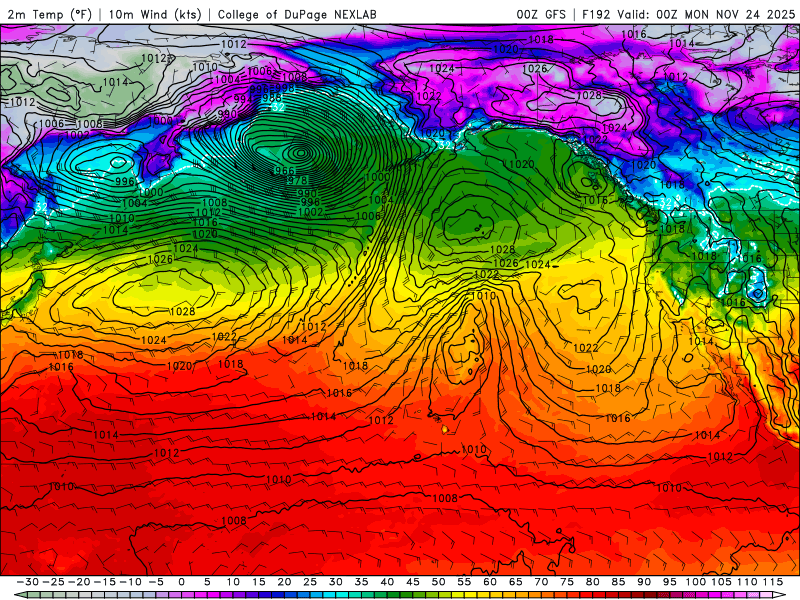Viewport: 800px width, 600px height.
Task: Click the "2m Temp (°F)" header text
Action: coord(49,14)
